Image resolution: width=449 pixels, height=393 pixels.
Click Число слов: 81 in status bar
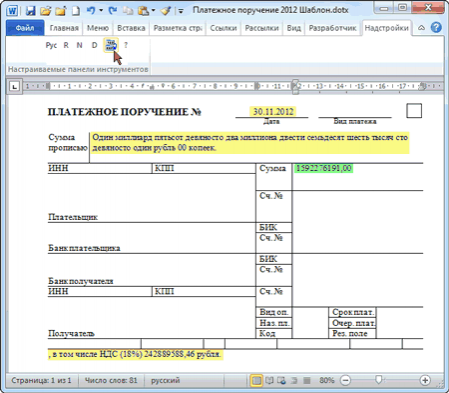[111, 380]
